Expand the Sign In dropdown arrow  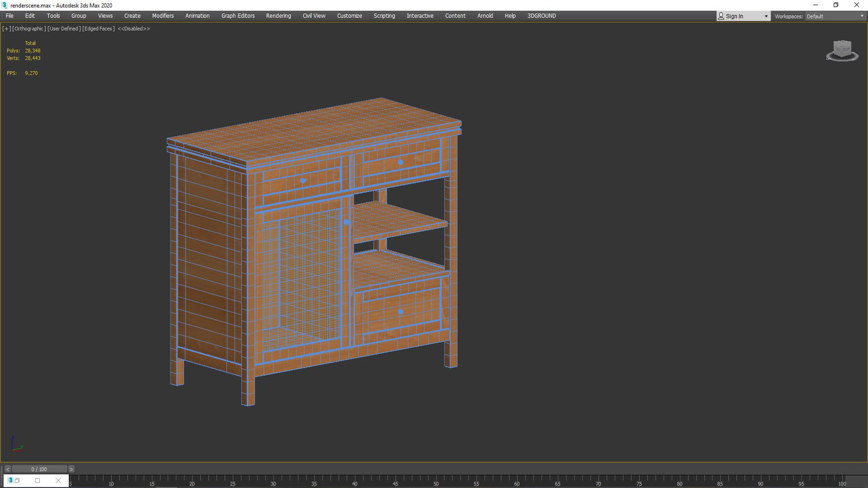point(766,16)
